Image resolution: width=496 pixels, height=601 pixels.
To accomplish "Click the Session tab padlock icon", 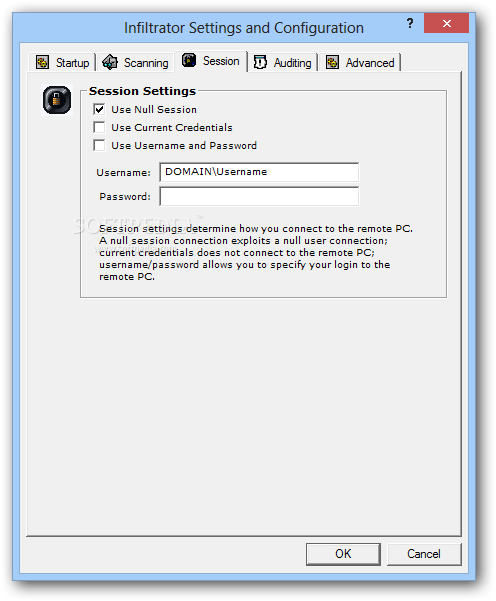I will click(x=189, y=60).
